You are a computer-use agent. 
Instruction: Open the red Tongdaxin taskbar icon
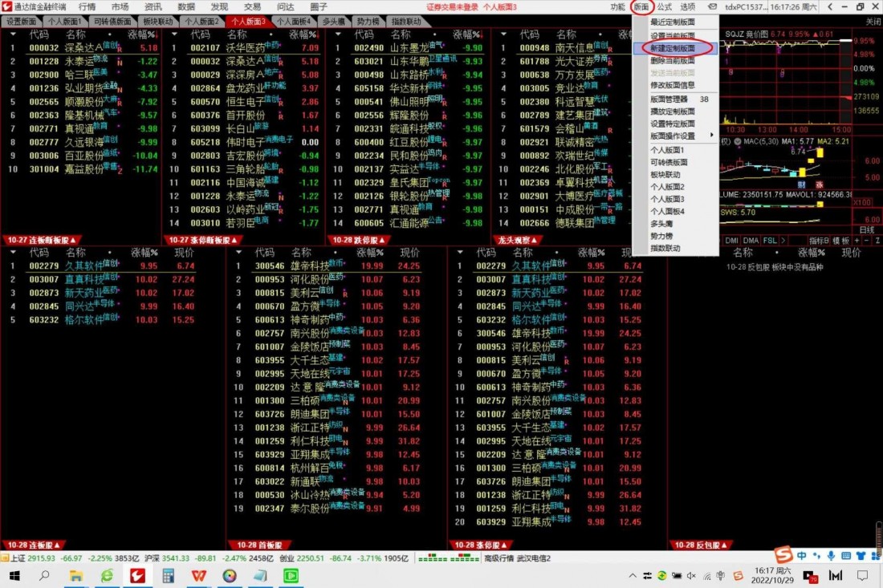(x=137, y=576)
